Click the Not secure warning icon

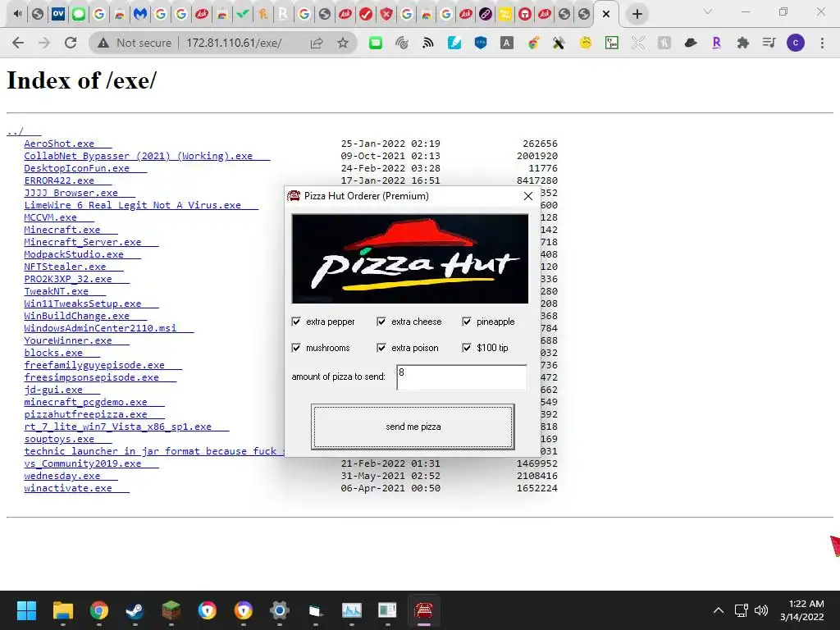103,43
